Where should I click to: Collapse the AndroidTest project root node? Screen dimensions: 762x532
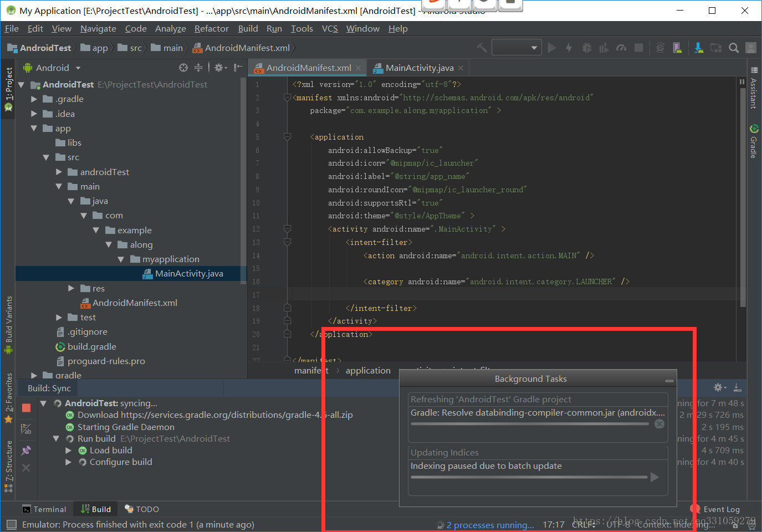(x=22, y=85)
